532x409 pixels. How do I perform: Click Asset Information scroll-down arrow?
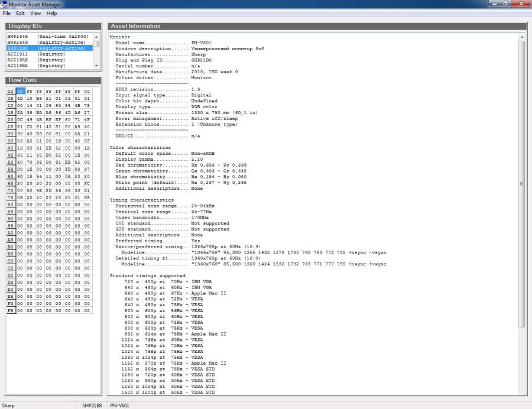point(522,392)
